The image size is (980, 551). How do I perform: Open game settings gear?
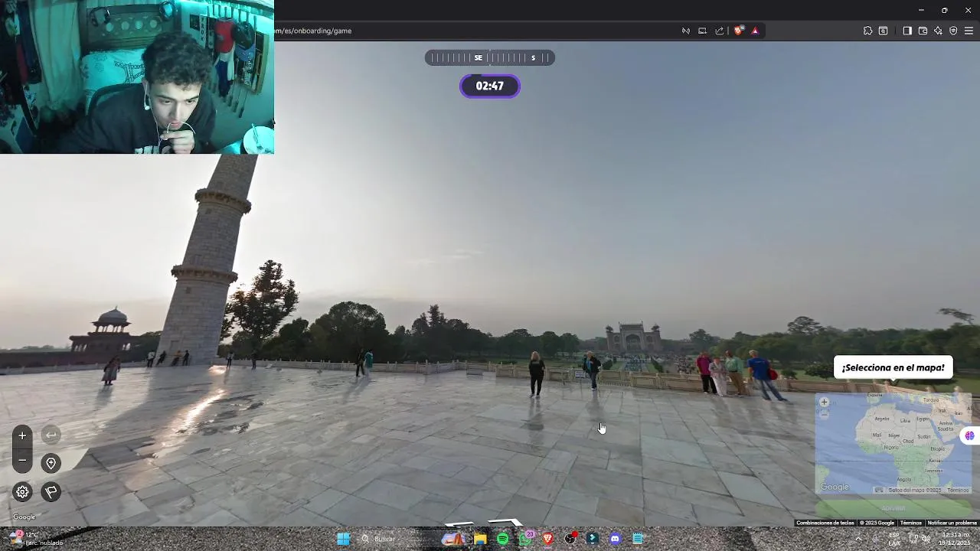pyautogui.click(x=22, y=492)
